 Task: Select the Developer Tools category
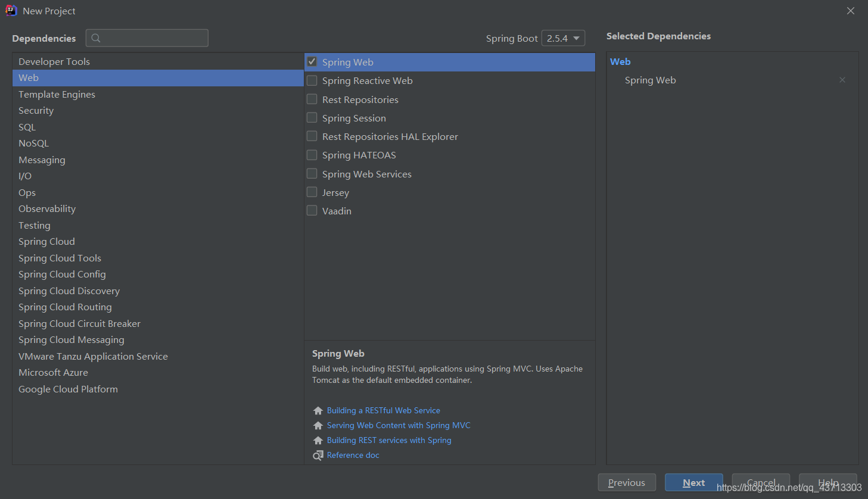(x=158, y=61)
